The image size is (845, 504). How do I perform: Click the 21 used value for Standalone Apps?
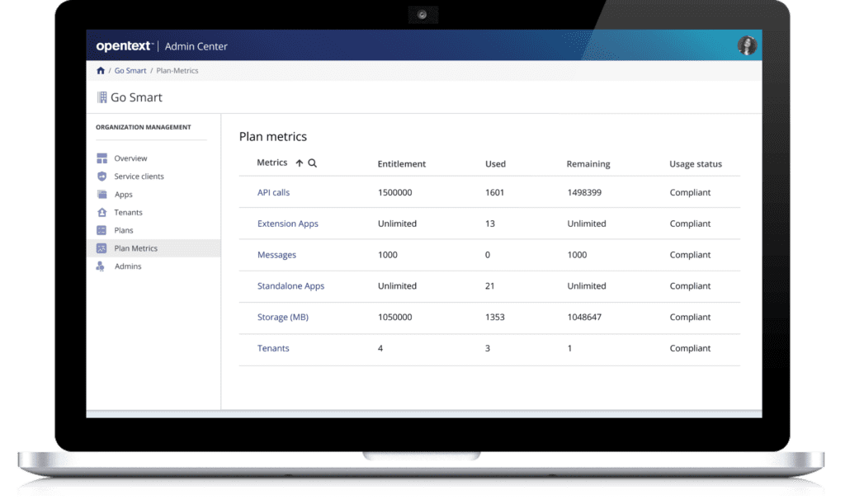tap(490, 286)
